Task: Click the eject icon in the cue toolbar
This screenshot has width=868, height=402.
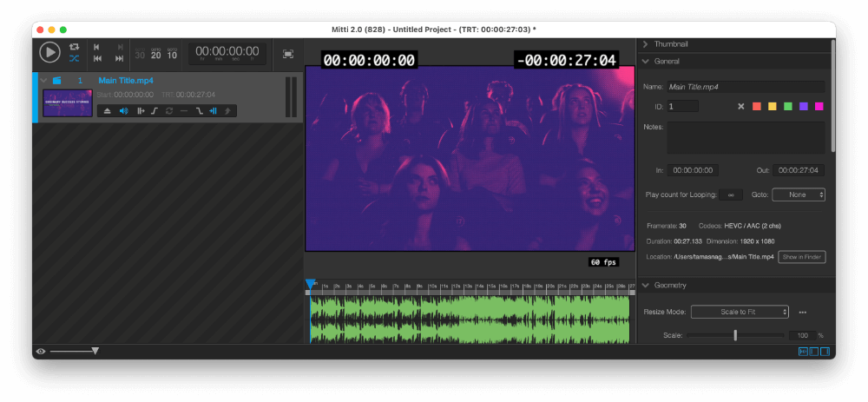Action: (108, 111)
